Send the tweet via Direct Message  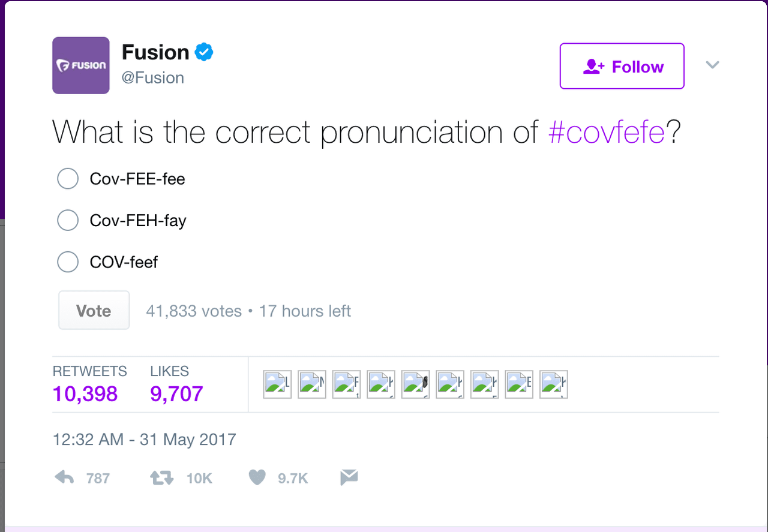click(x=349, y=477)
